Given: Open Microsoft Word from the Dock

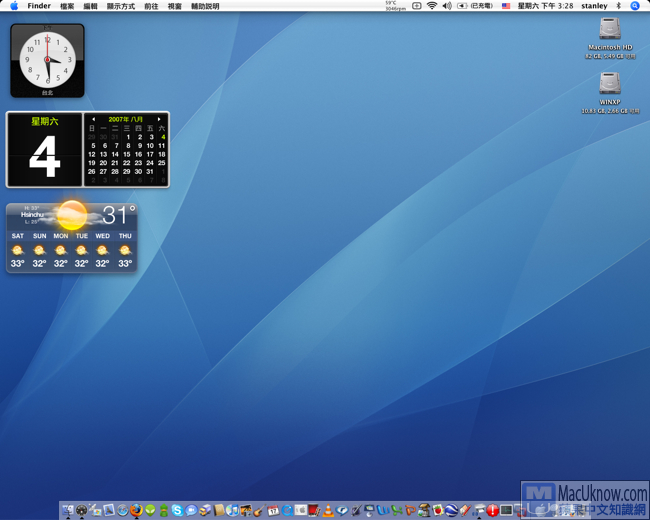Looking at the screenshot, I should [x=383, y=510].
